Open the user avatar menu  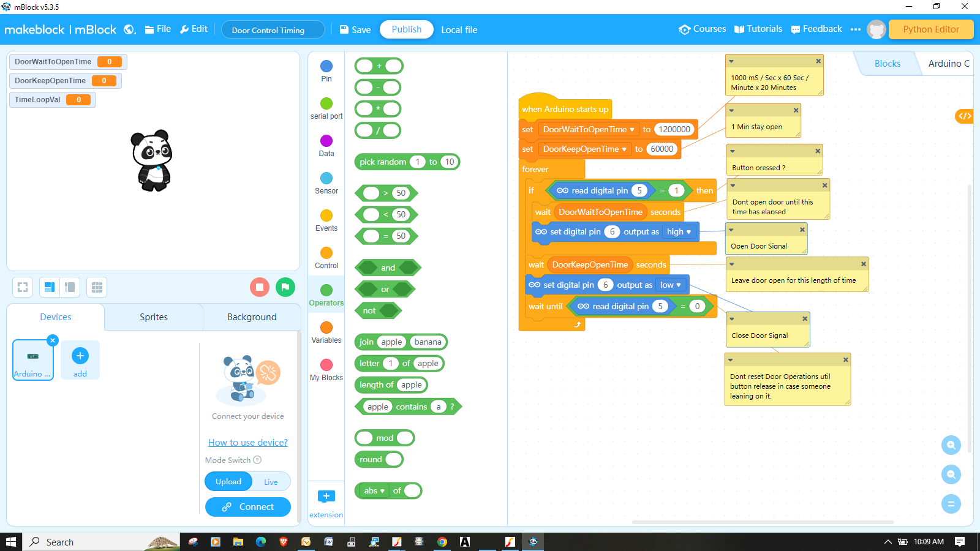pyautogui.click(x=876, y=29)
